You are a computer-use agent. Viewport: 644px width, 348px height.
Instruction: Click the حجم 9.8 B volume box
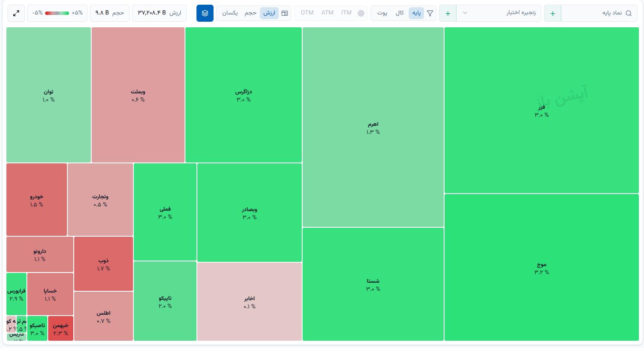tap(110, 13)
